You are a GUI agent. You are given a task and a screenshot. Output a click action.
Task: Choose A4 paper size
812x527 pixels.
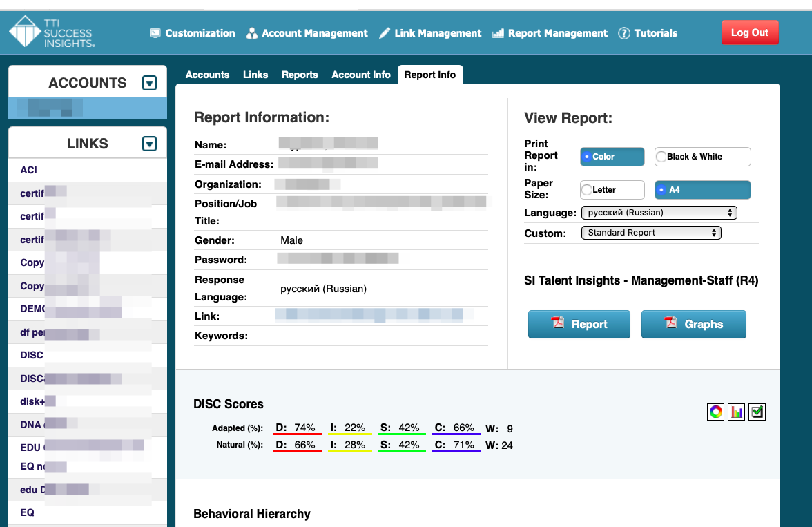[x=702, y=190]
